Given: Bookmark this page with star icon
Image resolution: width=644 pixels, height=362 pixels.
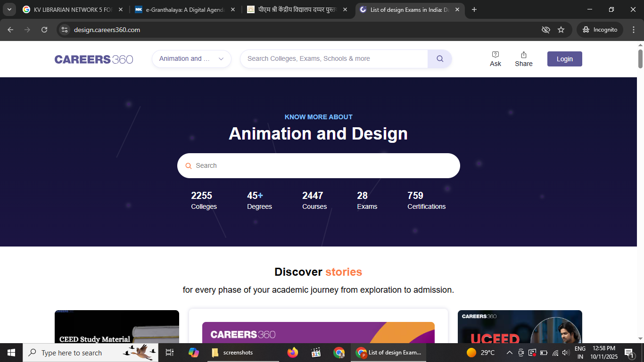Looking at the screenshot, I should (561, 30).
